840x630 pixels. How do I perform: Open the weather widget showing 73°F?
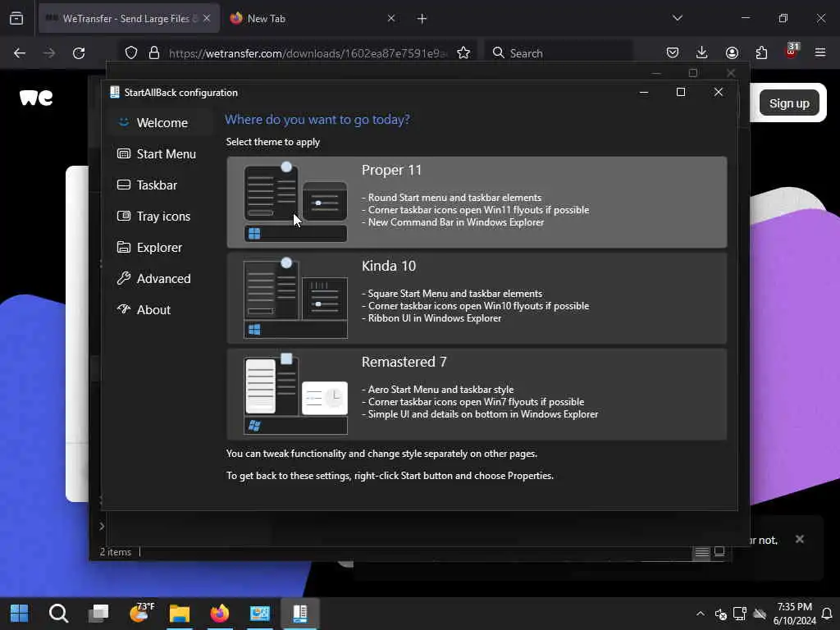pyautogui.click(x=141, y=612)
